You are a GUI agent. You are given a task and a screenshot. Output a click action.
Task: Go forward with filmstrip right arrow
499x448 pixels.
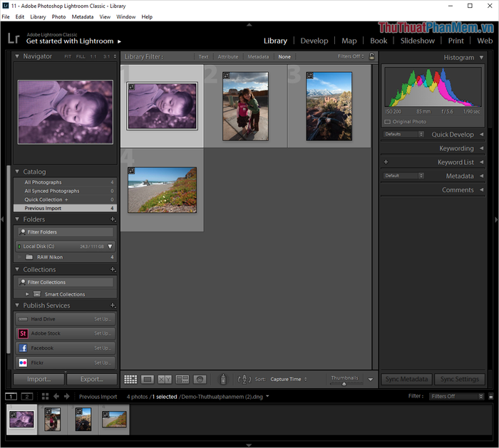click(x=66, y=397)
